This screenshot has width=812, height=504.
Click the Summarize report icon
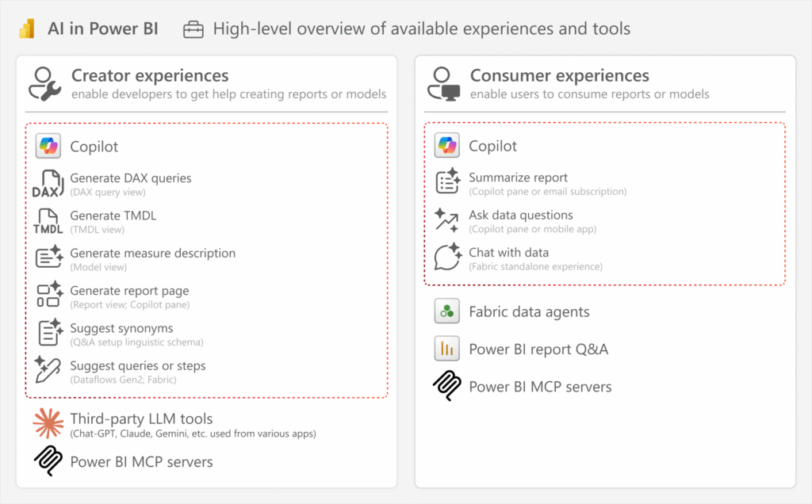[x=446, y=182]
